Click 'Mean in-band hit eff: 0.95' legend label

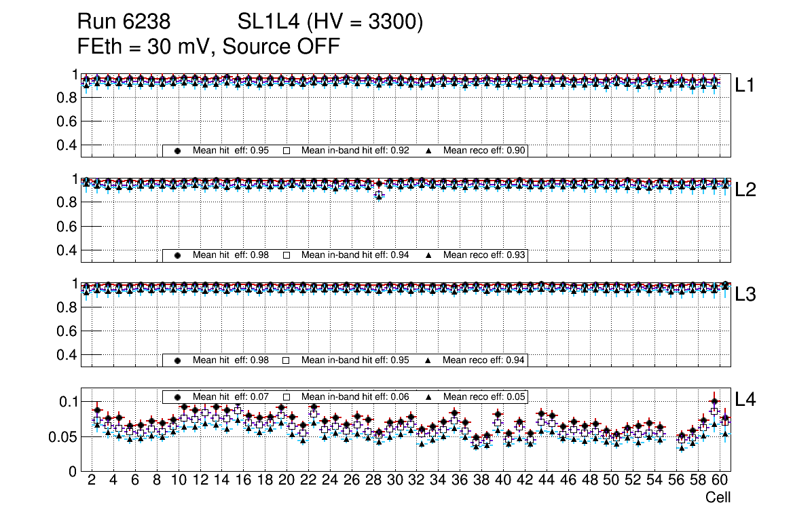coord(355,360)
